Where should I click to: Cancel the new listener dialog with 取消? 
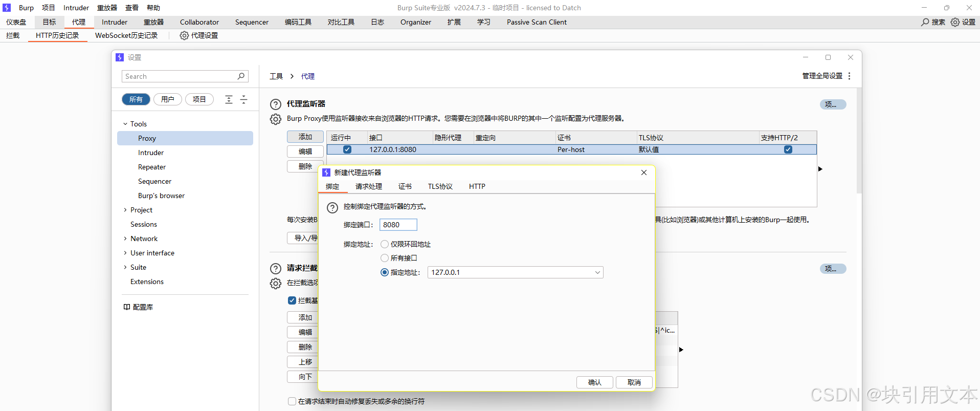[634, 382]
